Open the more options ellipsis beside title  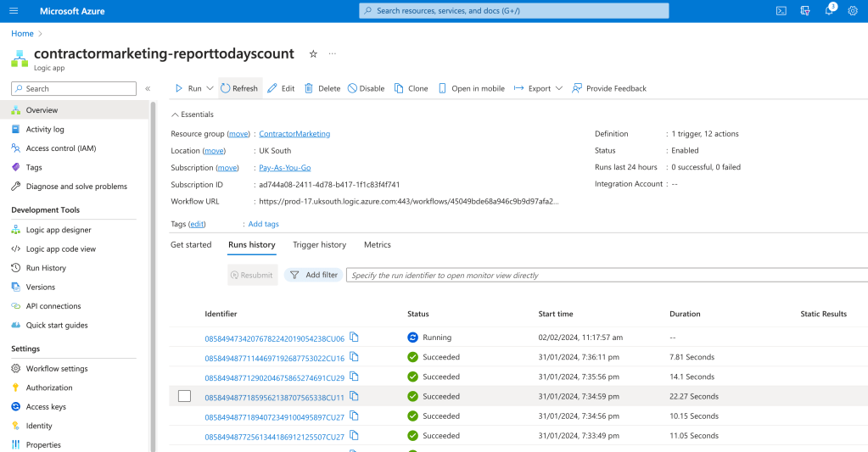tap(332, 53)
